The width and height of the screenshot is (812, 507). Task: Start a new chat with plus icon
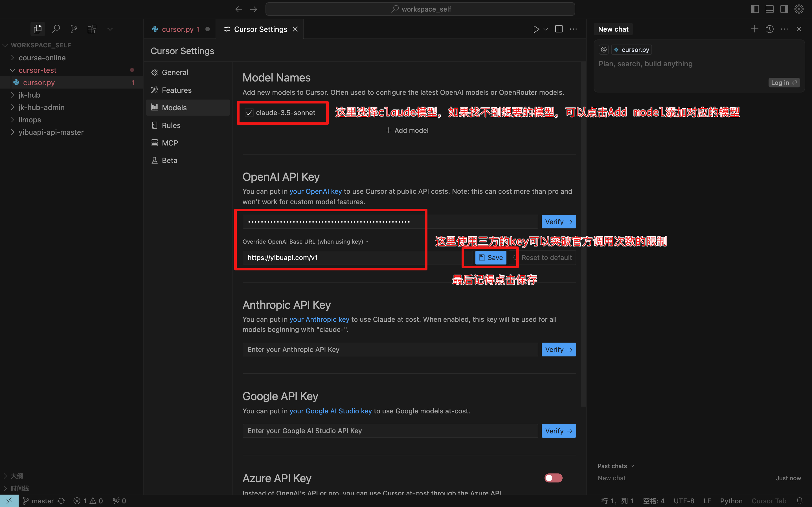pos(754,29)
